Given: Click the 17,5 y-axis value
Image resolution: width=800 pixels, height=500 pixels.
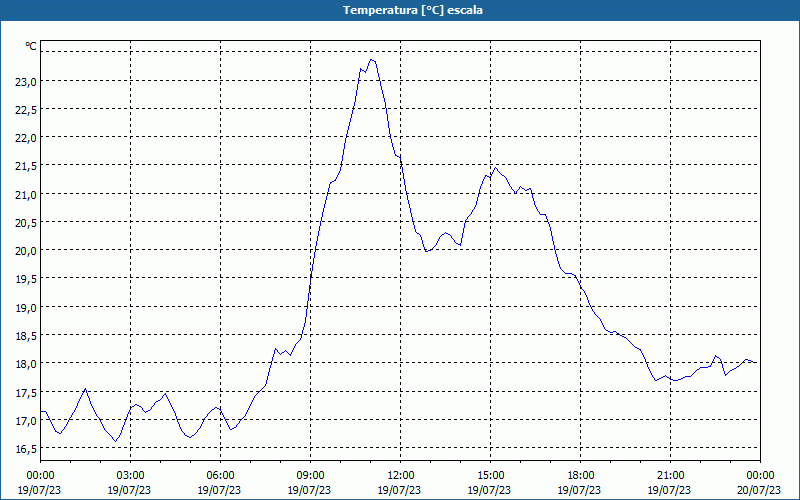Looking at the screenshot, I should (25, 392).
